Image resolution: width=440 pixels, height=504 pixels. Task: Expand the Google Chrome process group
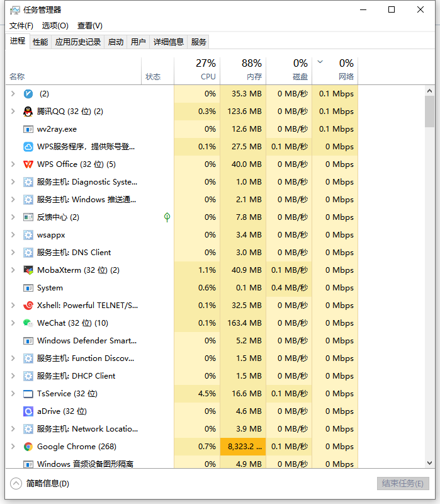pos(13,447)
